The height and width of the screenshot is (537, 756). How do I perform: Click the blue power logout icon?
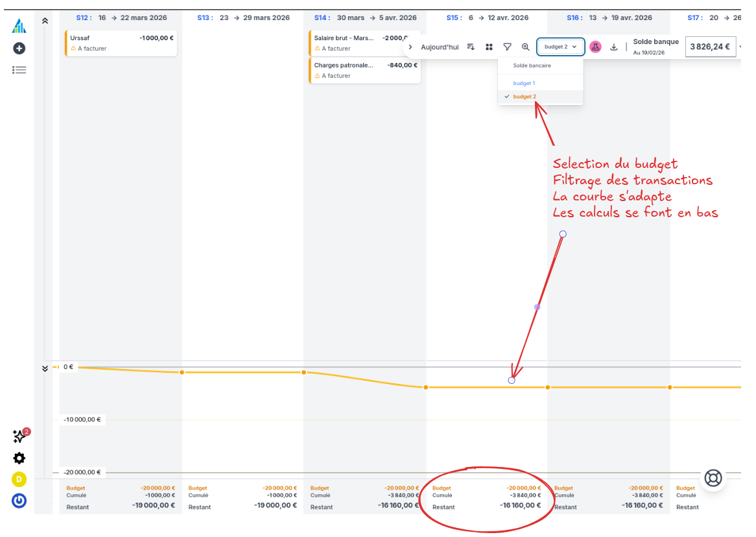19,501
